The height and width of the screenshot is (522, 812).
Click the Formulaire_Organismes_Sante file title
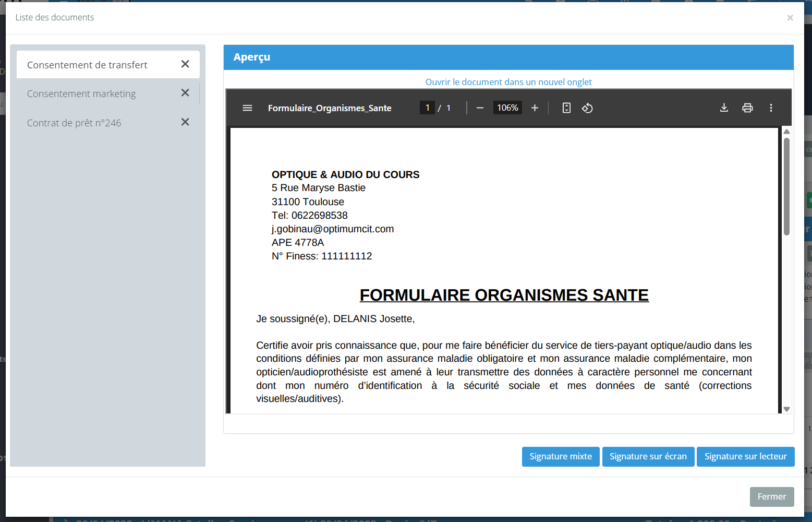click(330, 108)
